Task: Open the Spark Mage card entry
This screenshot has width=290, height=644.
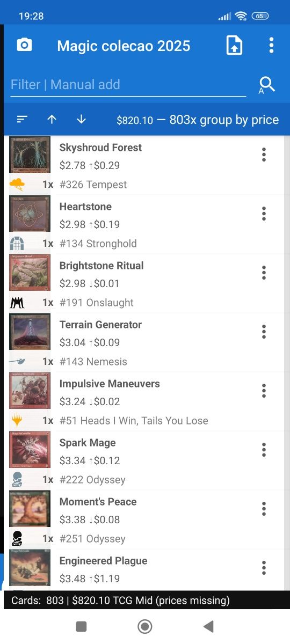Action: click(x=144, y=460)
